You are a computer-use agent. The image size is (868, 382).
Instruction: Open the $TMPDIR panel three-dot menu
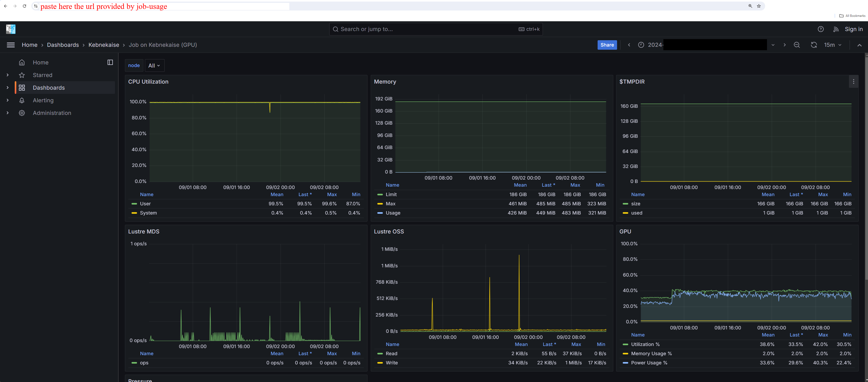pyautogui.click(x=853, y=82)
